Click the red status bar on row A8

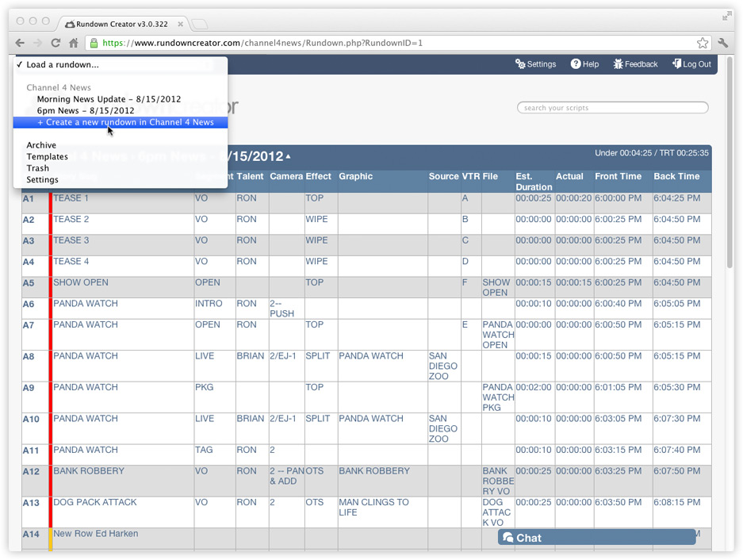coord(51,366)
